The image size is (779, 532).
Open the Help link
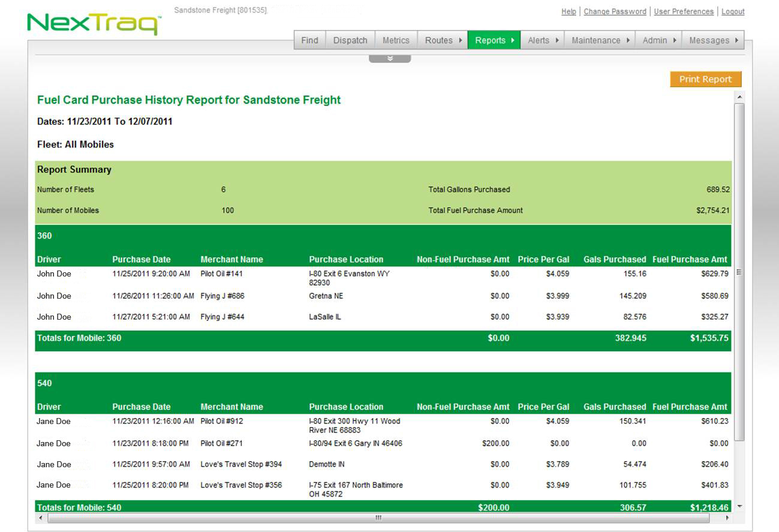(569, 11)
